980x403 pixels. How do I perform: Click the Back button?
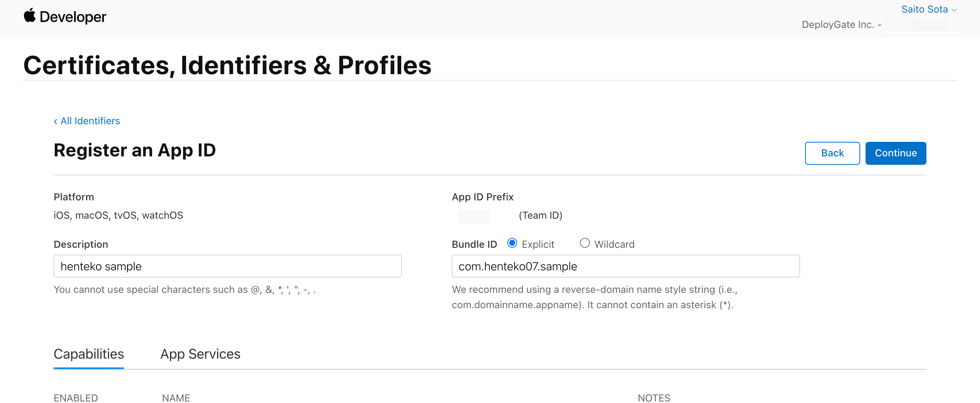(x=832, y=153)
